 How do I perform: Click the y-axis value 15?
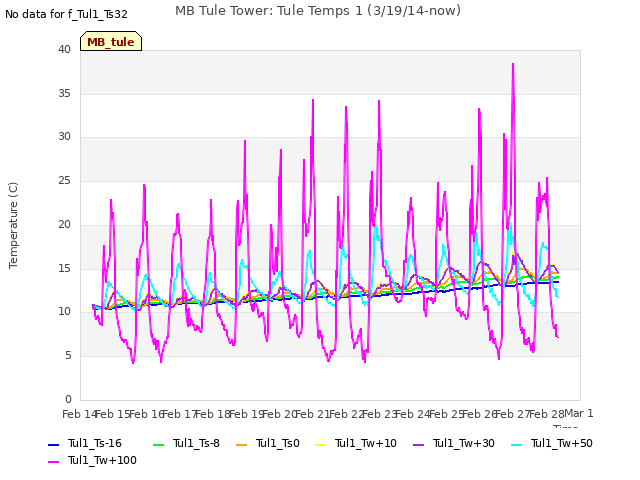(64, 268)
